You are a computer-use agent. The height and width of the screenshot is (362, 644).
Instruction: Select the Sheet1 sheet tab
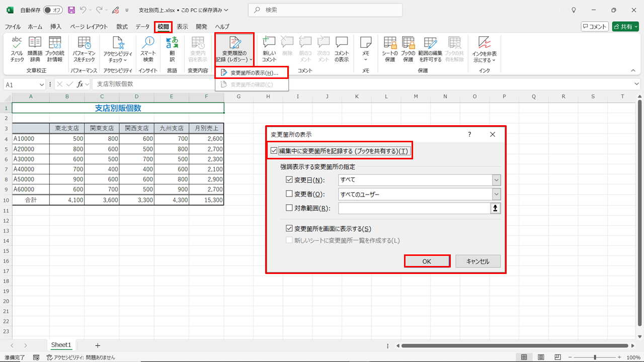point(61,345)
